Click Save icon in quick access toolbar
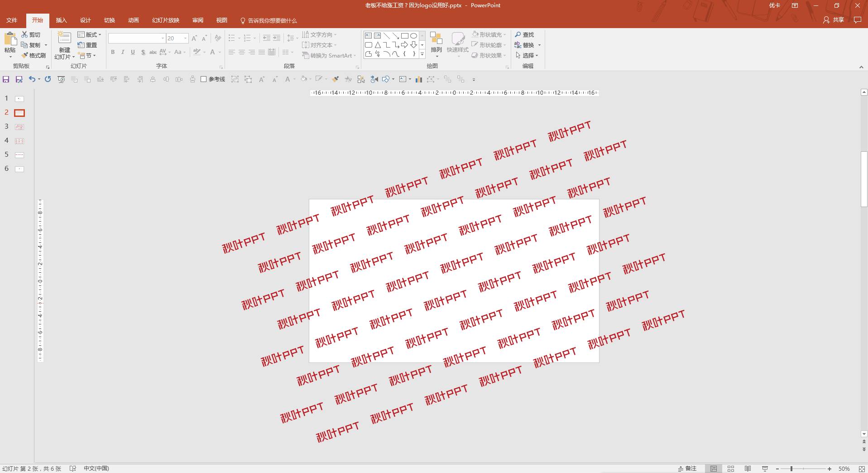Image resolution: width=868 pixels, height=473 pixels. click(x=6, y=79)
